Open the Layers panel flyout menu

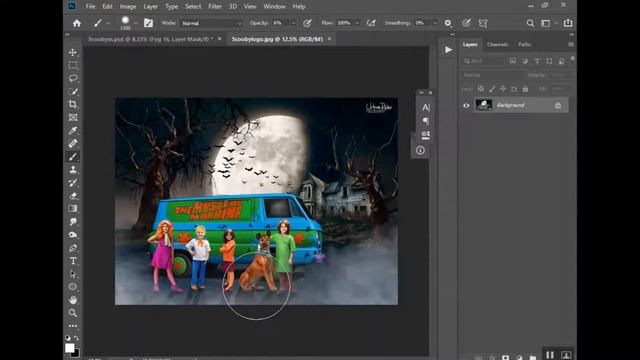coord(571,44)
